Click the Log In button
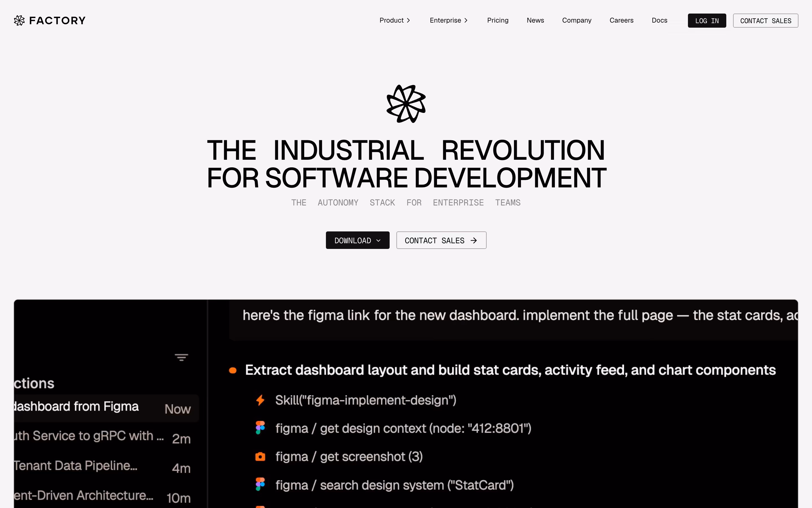The image size is (812, 508). tap(707, 21)
